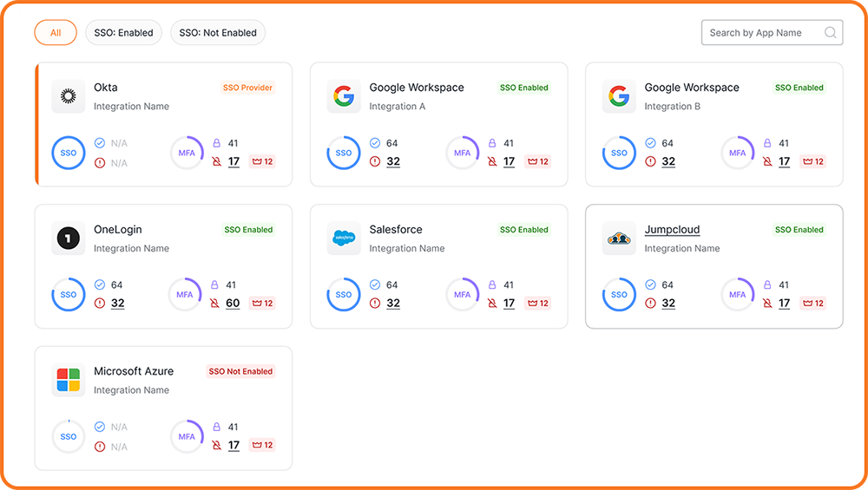Click the OneLogin app logo
Image resolution: width=868 pixels, height=490 pixels.
(68, 238)
